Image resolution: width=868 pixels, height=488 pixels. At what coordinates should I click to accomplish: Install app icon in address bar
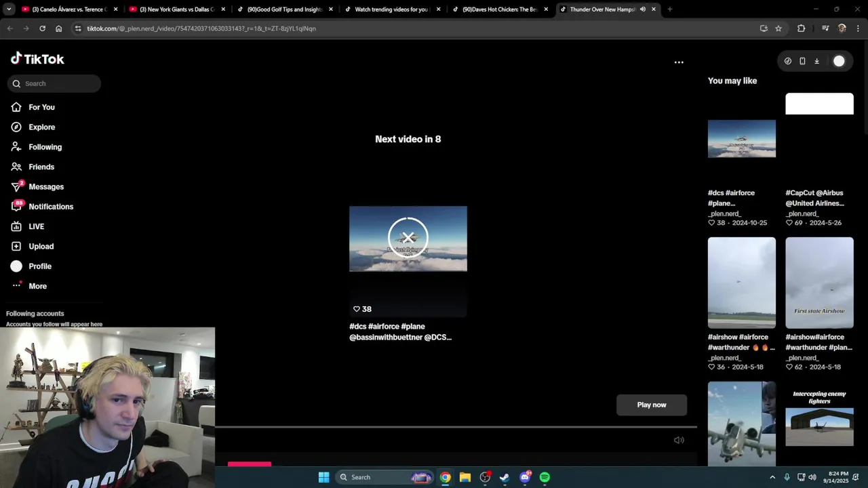click(x=764, y=28)
